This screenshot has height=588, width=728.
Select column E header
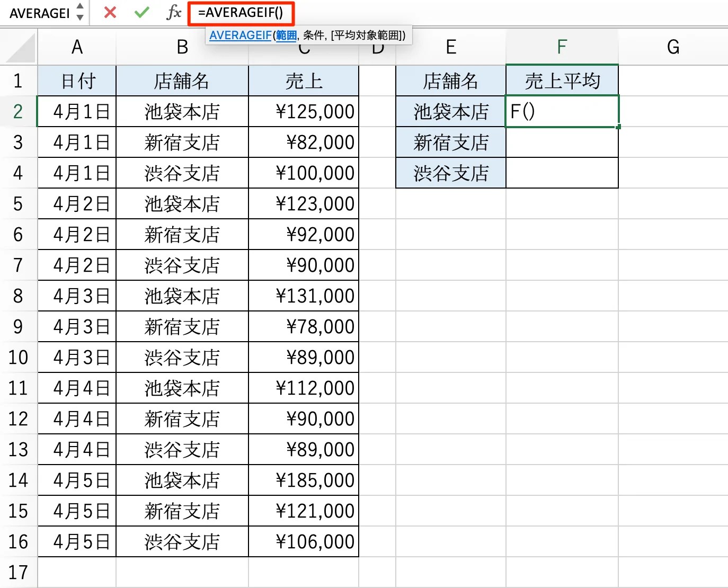point(451,47)
